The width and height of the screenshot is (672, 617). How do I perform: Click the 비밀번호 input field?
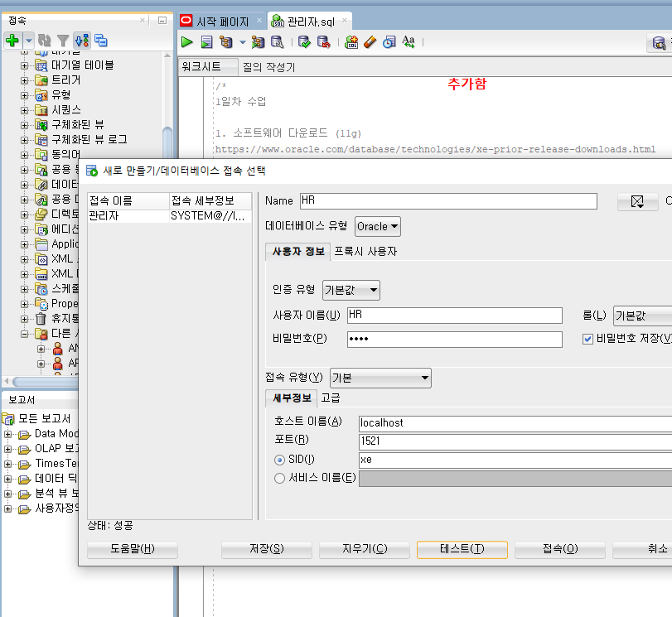tap(454, 340)
